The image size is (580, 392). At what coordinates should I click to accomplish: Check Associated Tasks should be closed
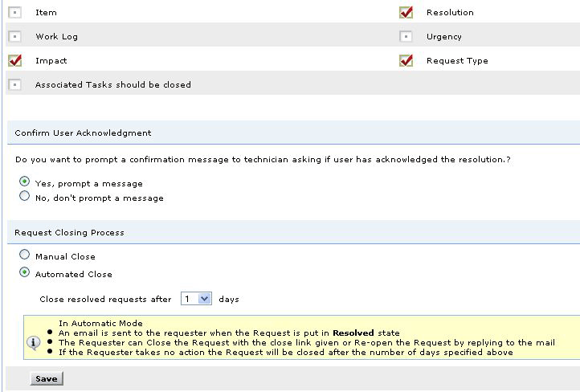coord(15,85)
